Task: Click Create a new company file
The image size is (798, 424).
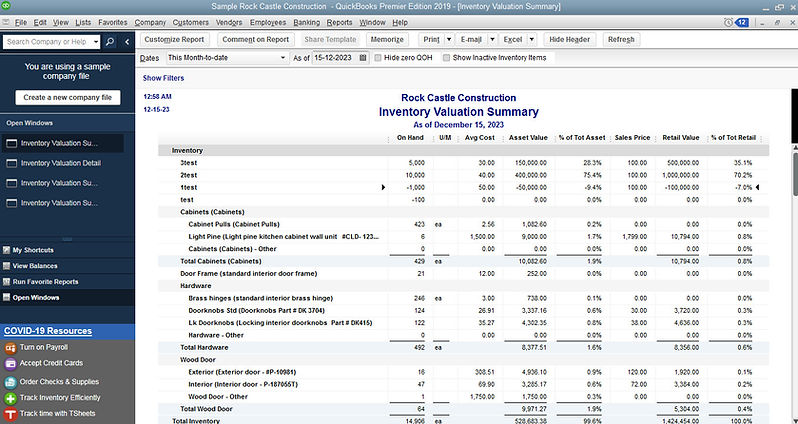Action: (x=68, y=97)
